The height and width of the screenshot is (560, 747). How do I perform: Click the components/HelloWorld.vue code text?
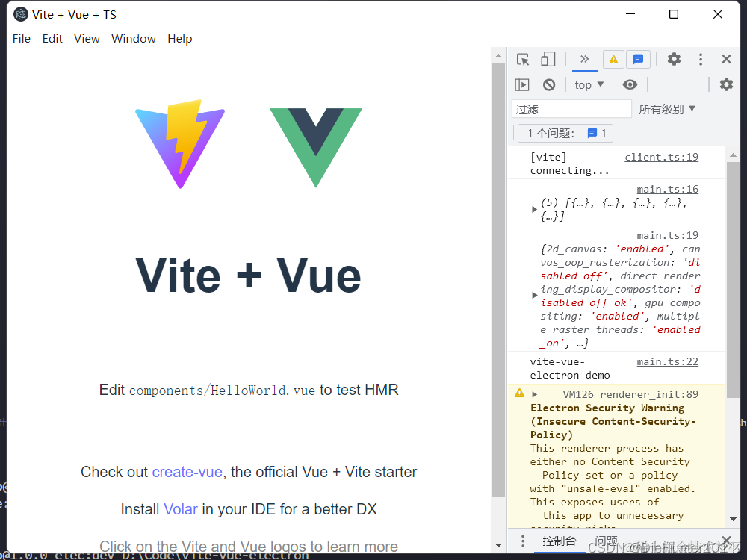[222, 391]
